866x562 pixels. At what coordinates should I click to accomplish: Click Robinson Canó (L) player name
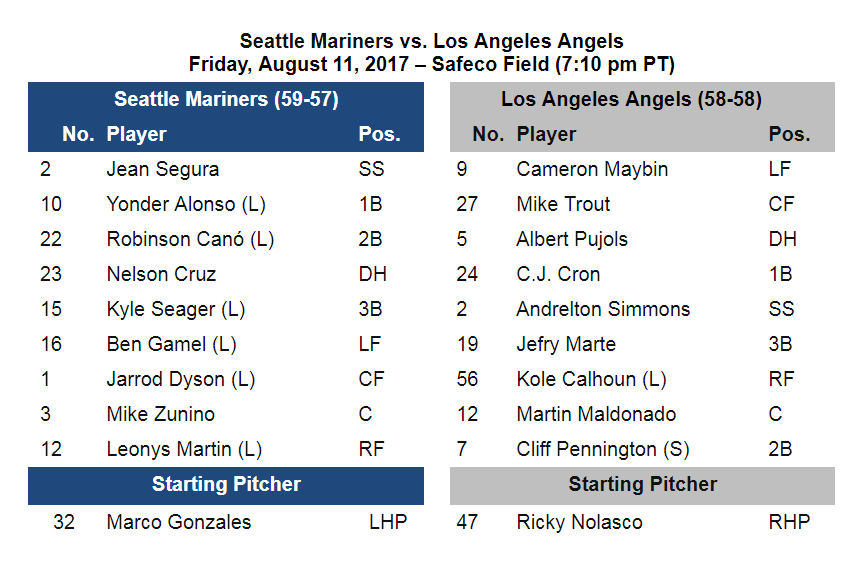point(190,240)
